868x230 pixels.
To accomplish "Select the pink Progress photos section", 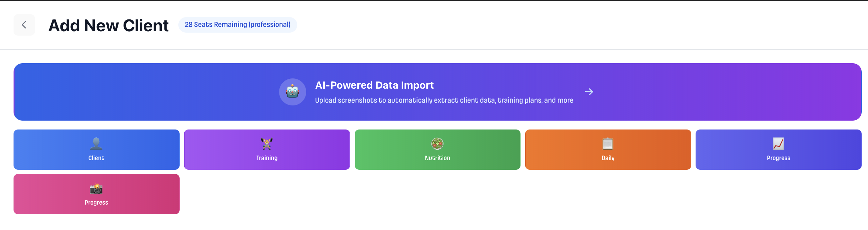I will [96, 194].
